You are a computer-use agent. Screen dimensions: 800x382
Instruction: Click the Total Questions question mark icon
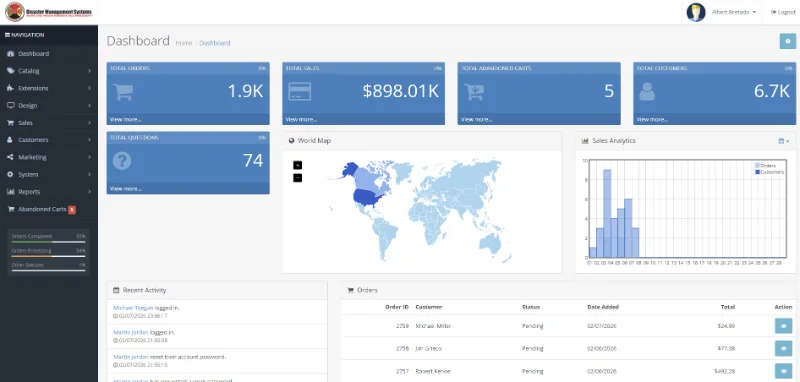122,161
